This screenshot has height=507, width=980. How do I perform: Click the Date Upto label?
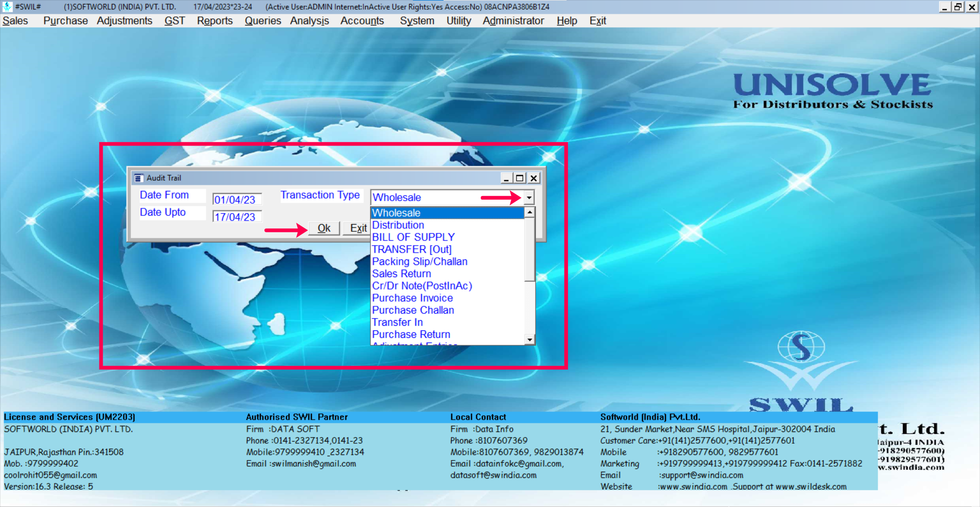[x=163, y=212]
